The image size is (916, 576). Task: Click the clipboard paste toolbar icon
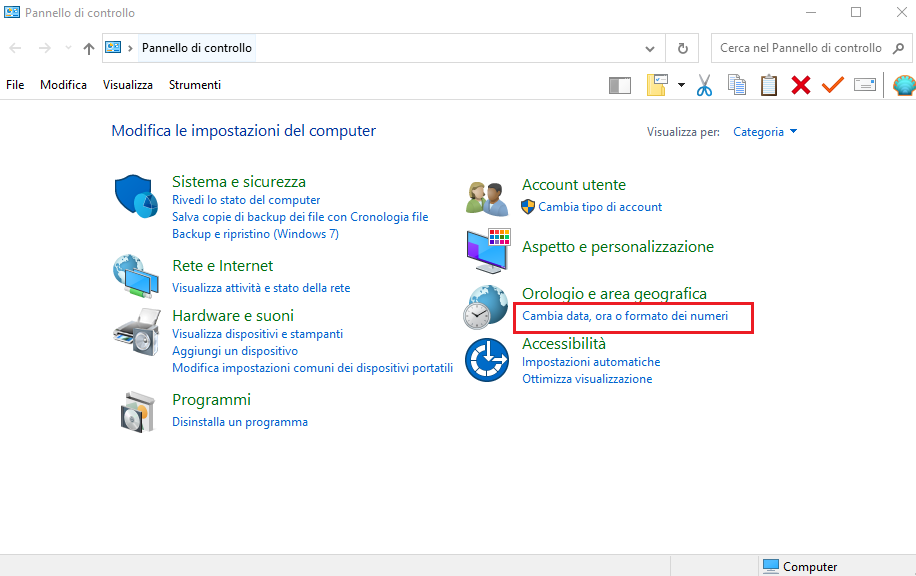click(x=769, y=85)
